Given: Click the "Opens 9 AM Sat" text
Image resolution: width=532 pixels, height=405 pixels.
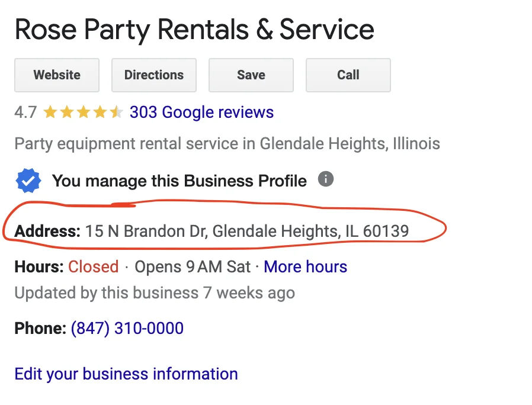Looking at the screenshot, I should click(193, 266).
